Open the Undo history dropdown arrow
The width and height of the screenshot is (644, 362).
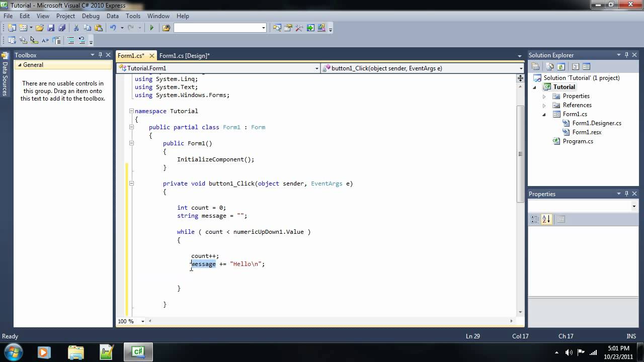(122, 28)
